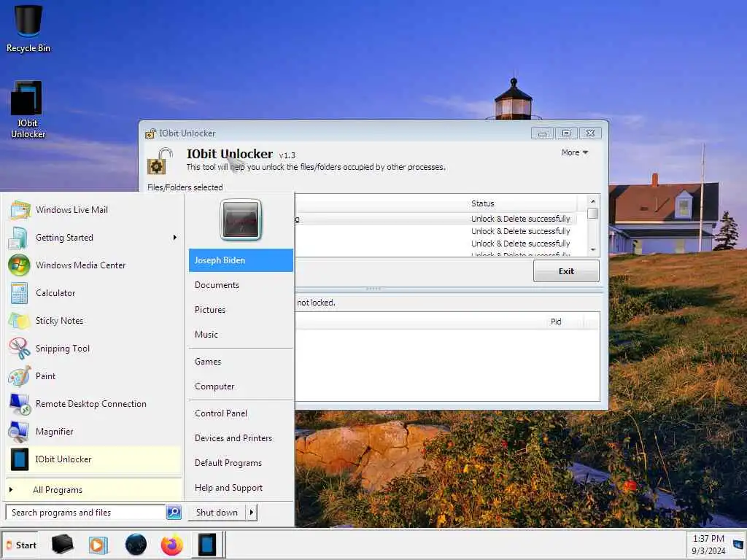Launch Firefox from the taskbar
This screenshot has width=747, height=560.
172,545
